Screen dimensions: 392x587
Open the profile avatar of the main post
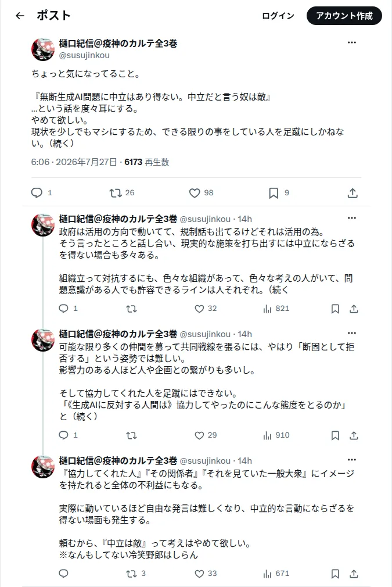[x=43, y=49]
